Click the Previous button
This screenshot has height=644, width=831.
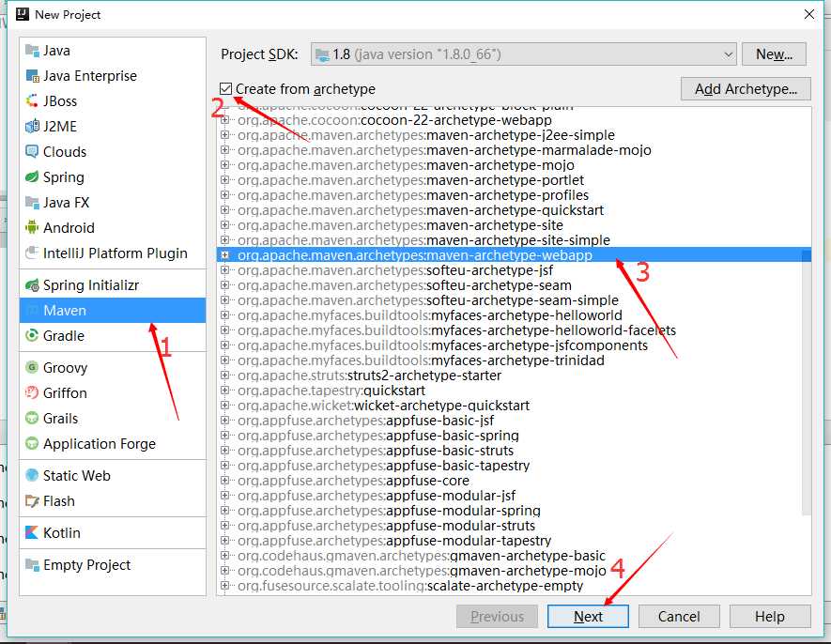coord(497,617)
